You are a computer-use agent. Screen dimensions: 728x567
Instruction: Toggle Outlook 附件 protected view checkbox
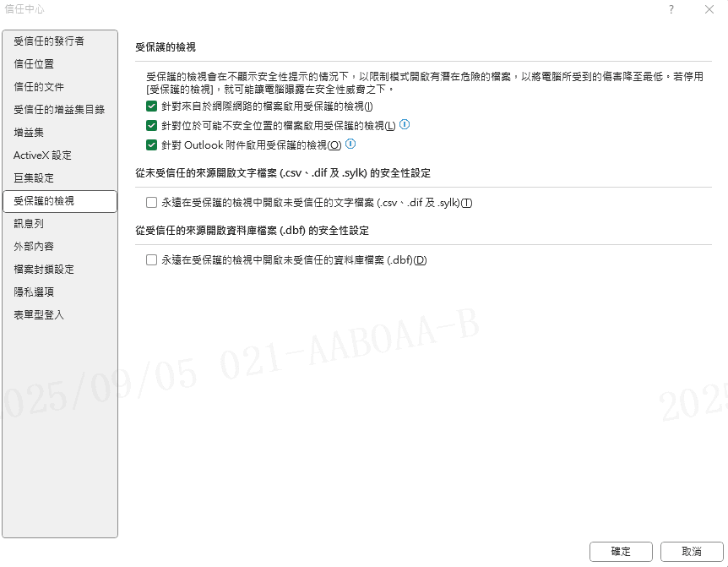[x=151, y=144]
